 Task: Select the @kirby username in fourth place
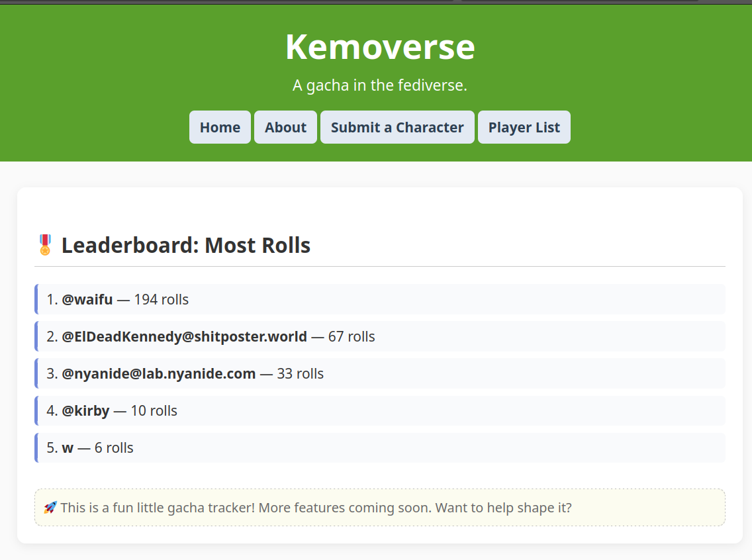point(85,411)
